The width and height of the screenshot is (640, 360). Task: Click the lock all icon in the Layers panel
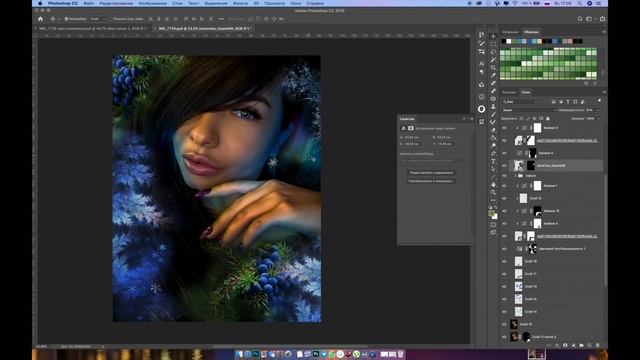(548, 118)
